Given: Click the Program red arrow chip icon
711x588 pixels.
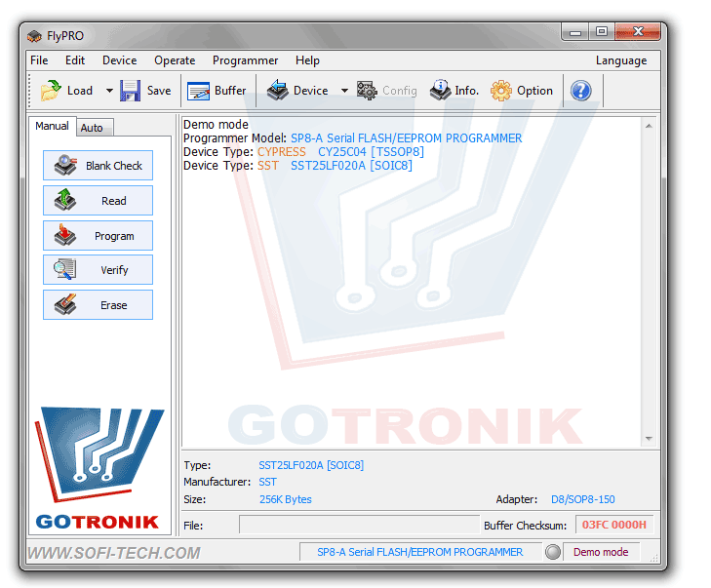Looking at the screenshot, I should [65, 235].
